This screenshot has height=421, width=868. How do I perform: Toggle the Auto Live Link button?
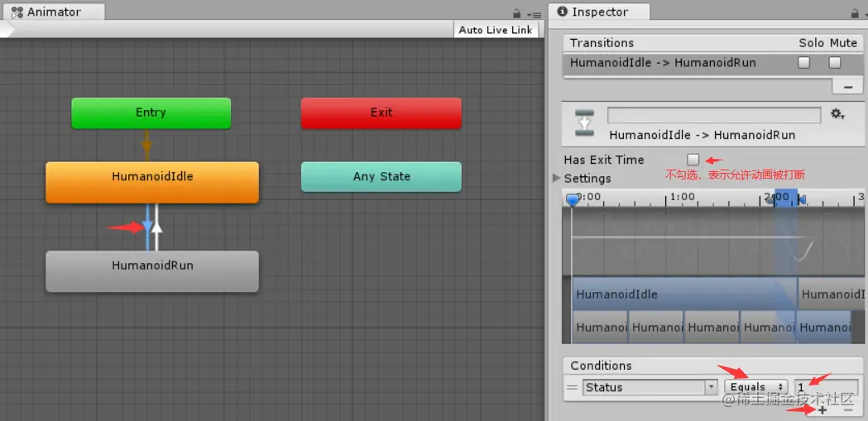point(496,30)
